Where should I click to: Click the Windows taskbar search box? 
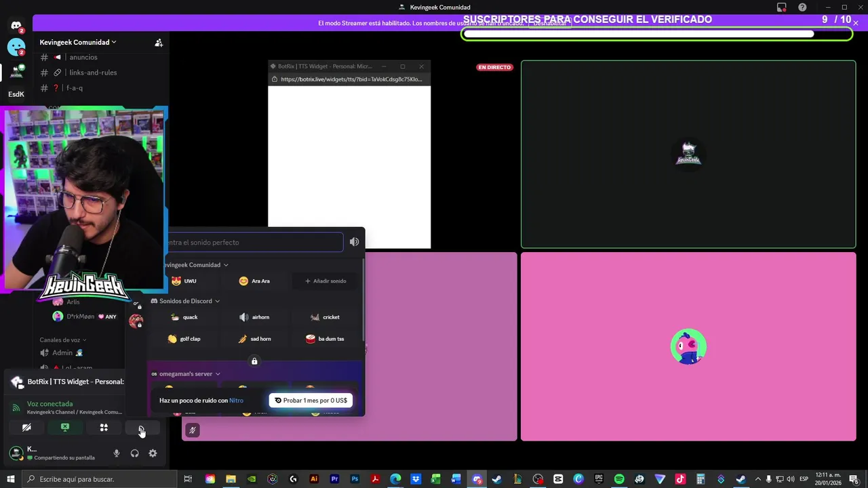100,479
